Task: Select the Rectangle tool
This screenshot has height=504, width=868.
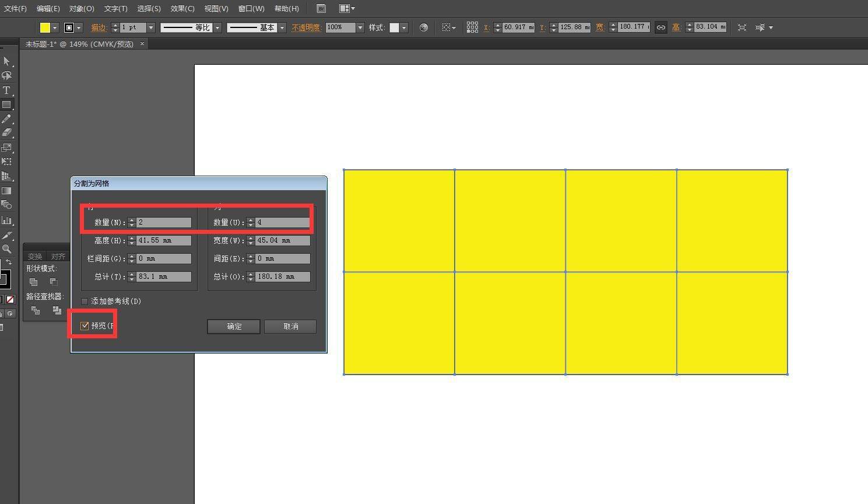Action: pos(6,105)
